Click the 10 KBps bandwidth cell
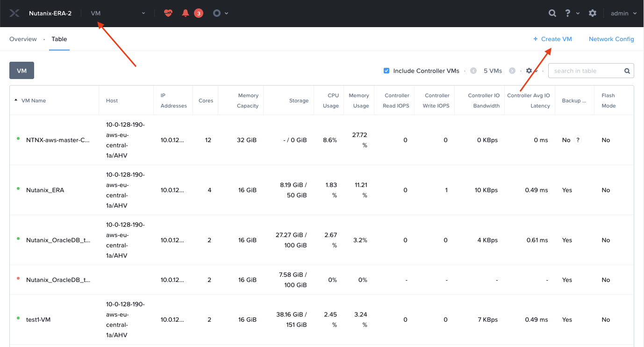This screenshot has width=644, height=347. point(486,190)
